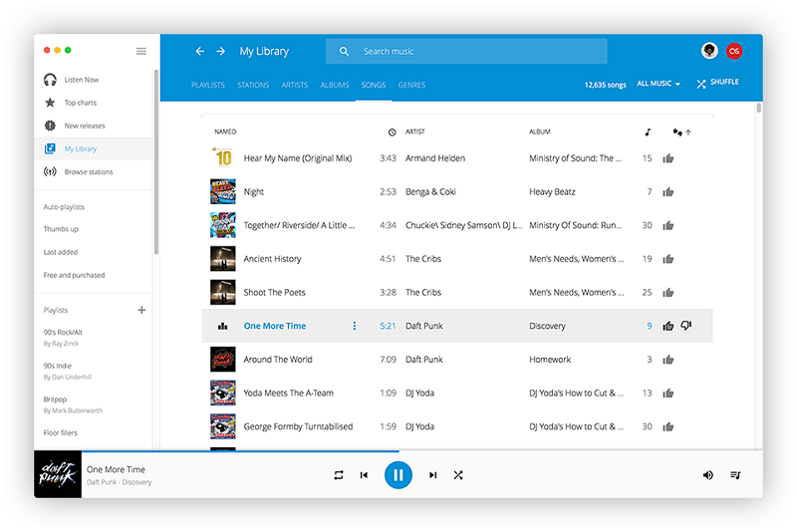This screenshot has width=797, height=532.
Task: Toggle thumbs up on Around The World
Action: (x=668, y=360)
